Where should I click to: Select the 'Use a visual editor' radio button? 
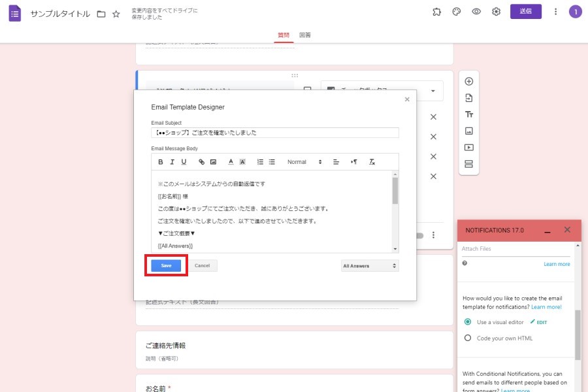point(467,322)
